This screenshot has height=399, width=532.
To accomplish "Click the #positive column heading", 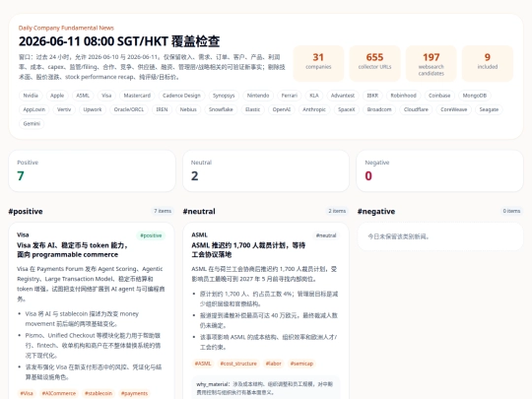I will tap(26, 212).
